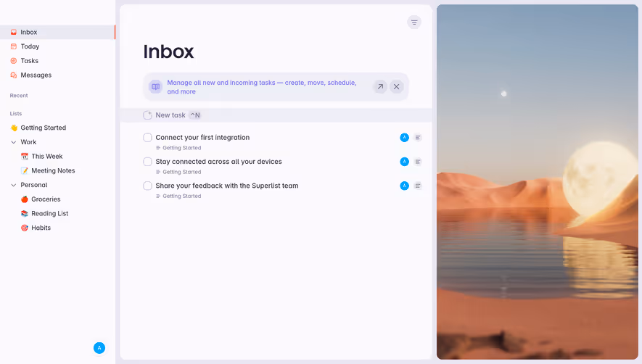This screenshot has height=364, width=642.
Task: Open Getting Started tag under Stay connected task
Action: coord(178,172)
